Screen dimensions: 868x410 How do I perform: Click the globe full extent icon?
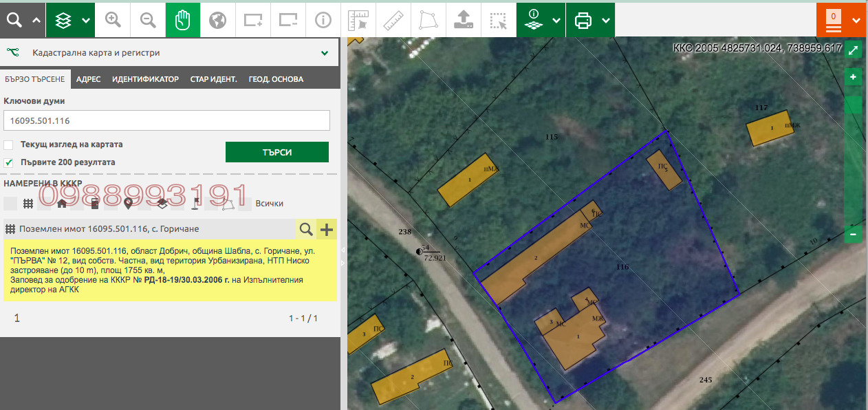point(218,20)
